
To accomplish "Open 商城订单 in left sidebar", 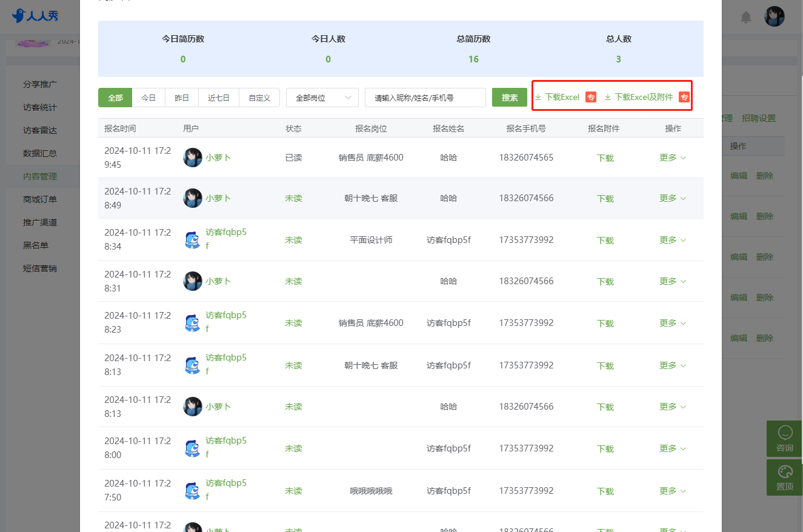I will (x=40, y=199).
